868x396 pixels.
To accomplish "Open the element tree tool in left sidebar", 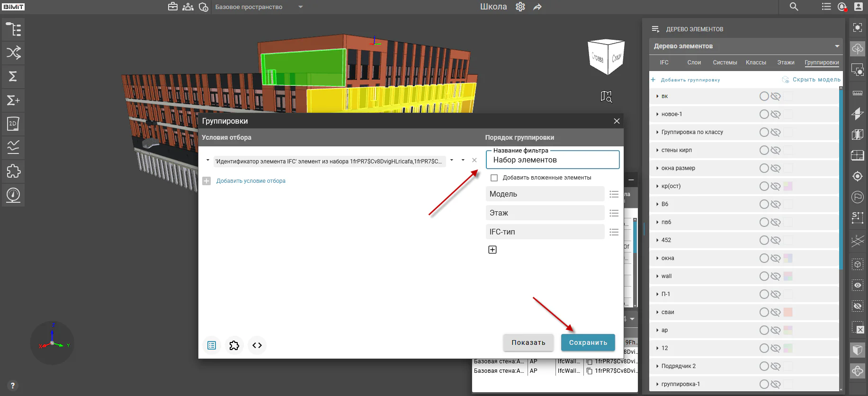I will 13,29.
